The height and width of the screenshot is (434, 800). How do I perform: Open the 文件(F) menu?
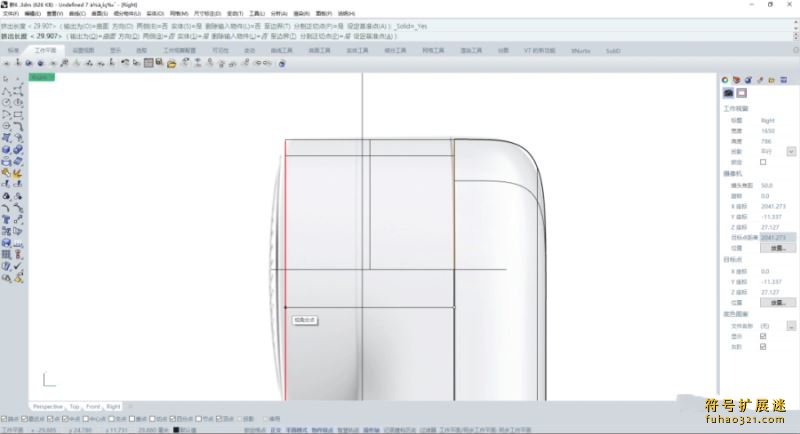pos(11,14)
